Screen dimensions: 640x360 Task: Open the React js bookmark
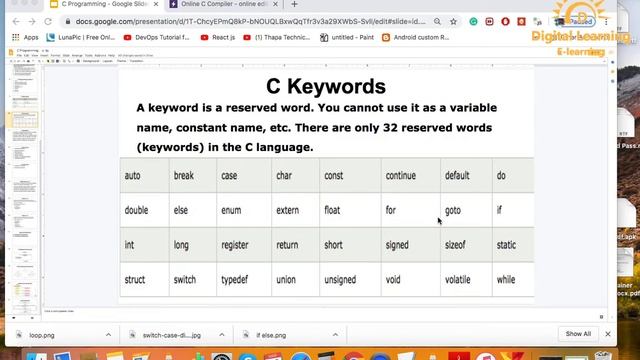coord(218,37)
